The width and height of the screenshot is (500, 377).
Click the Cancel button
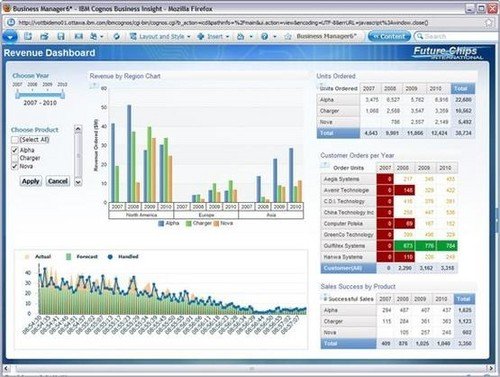[x=58, y=181]
